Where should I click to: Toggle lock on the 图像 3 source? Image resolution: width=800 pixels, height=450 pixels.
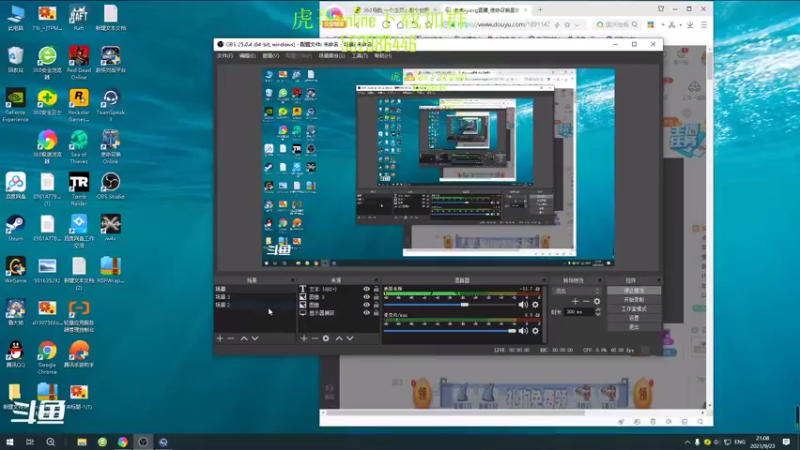point(376,297)
